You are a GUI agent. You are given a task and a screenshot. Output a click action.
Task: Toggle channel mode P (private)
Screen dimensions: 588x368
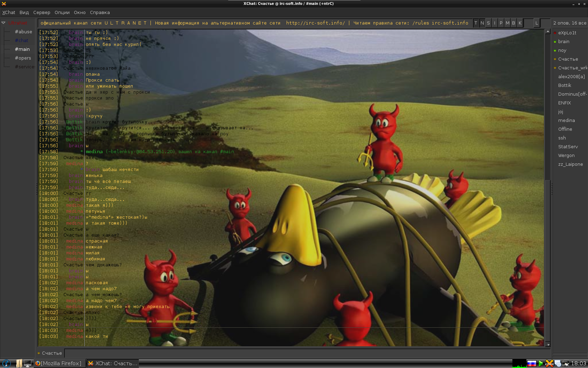tap(501, 23)
